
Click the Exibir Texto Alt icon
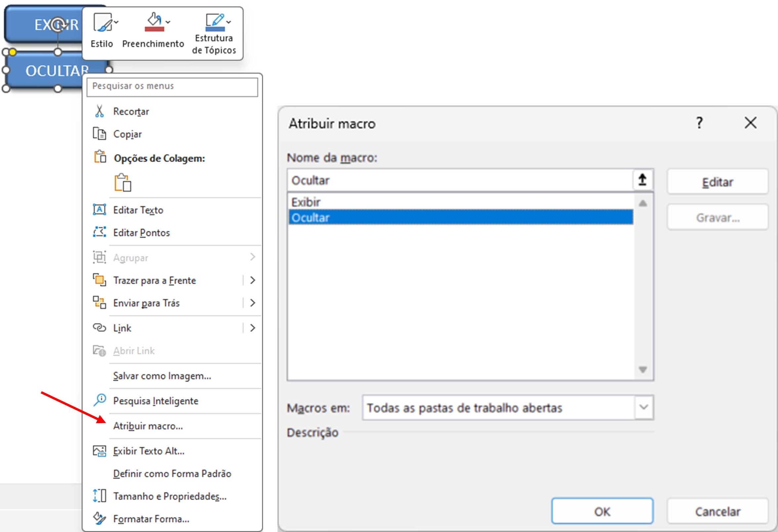pos(100,451)
